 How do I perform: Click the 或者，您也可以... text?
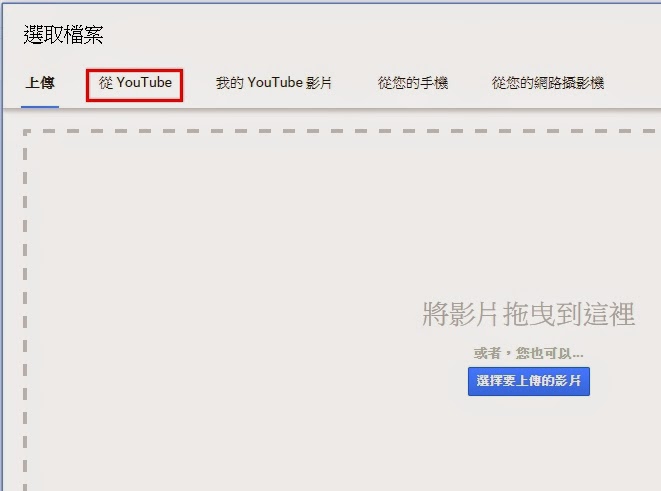pos(529,353)
